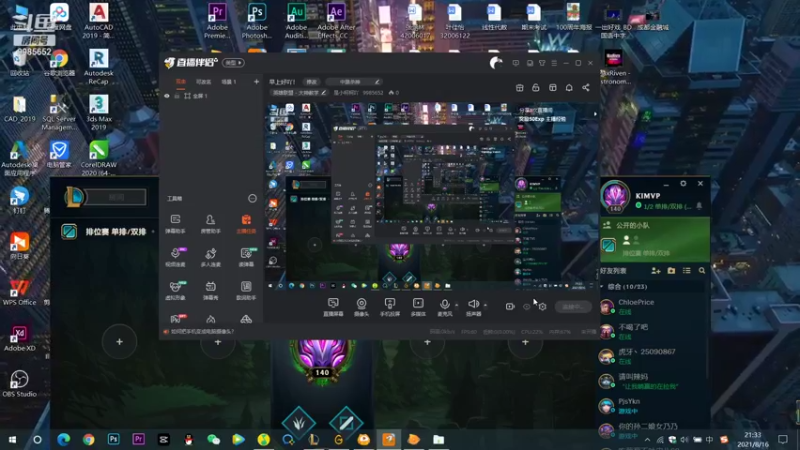Viewport: 800px width, 450px height.
Task: Invite player via leftmost plus circle
Action: (119, 342)
